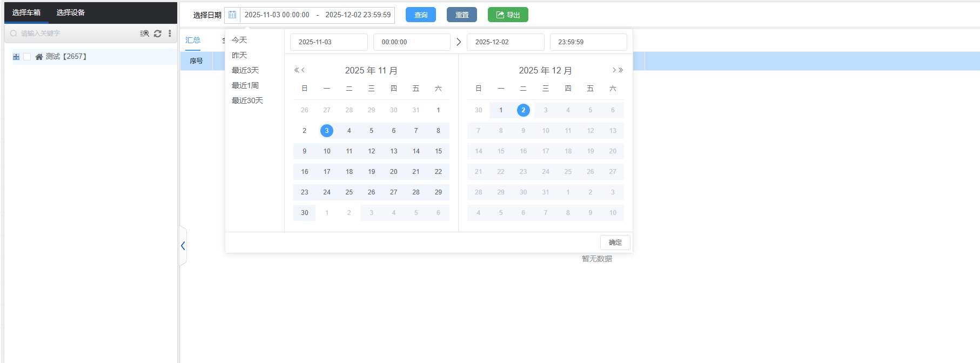Pick November 15 in the calendar
Screen dimensions: 980x363
tap(438, 151)
